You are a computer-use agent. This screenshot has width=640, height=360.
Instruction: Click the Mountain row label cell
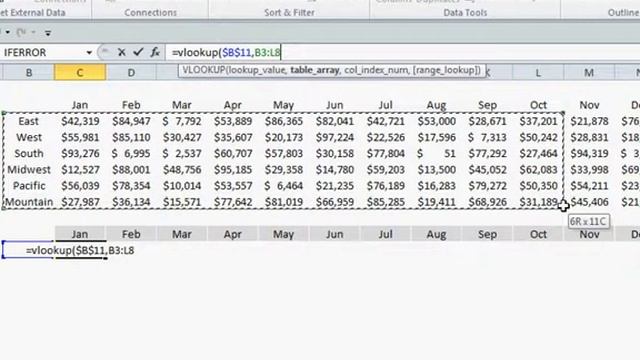point(29,202)
